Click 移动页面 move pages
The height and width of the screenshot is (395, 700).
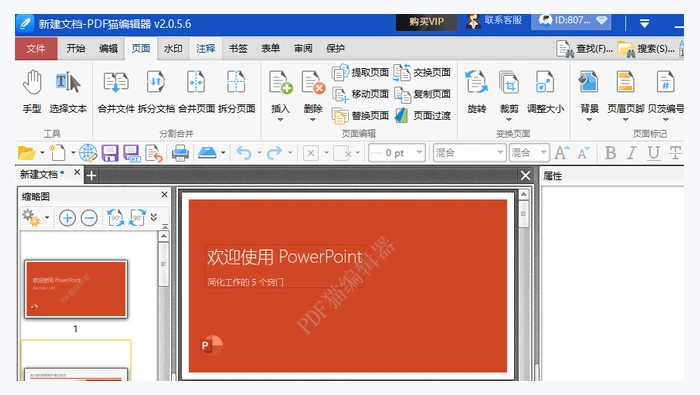click(x=361, y=94)
